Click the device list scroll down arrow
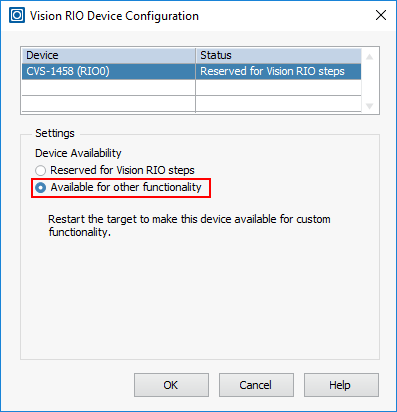This screenshot has width=397, height=412. (370, 106)
